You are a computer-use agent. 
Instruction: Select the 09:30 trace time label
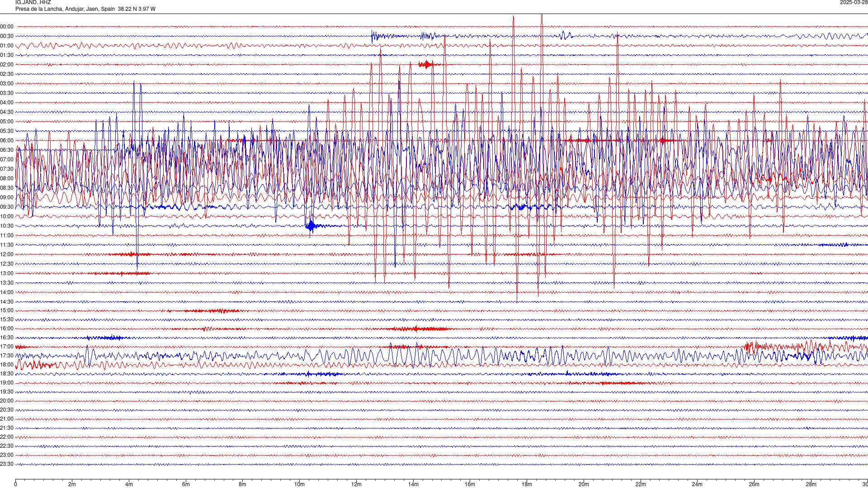coord(7,207)
